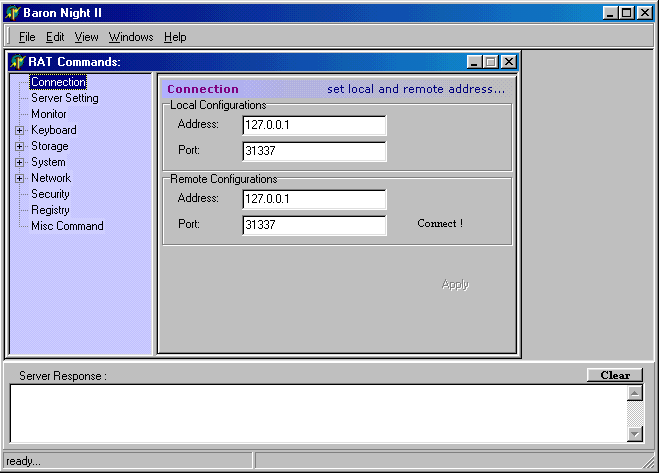Click the Server Response scroll down arrow
Image resolution: width=659 pixels, height=473 pixels.
click(634, 434)
